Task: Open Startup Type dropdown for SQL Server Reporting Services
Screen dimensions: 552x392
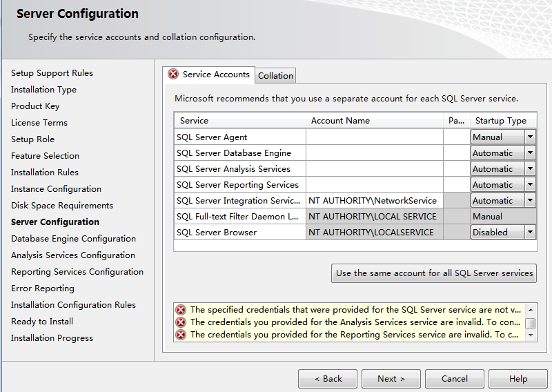Action: coord(530,184)
